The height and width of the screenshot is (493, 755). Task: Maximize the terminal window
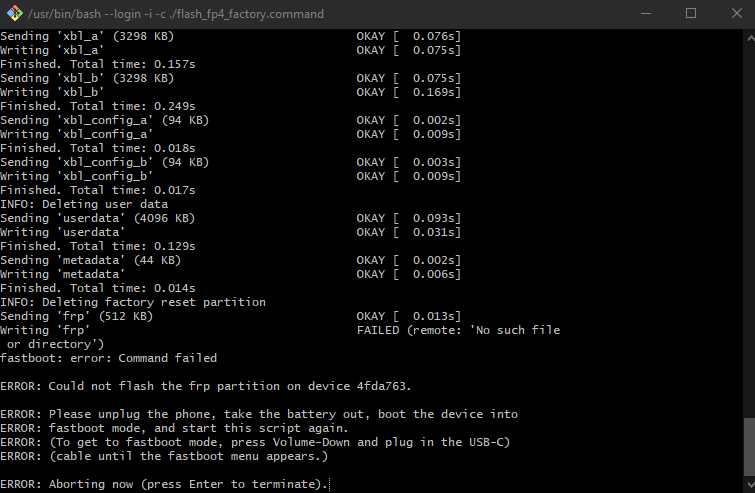tap(690, 13)
